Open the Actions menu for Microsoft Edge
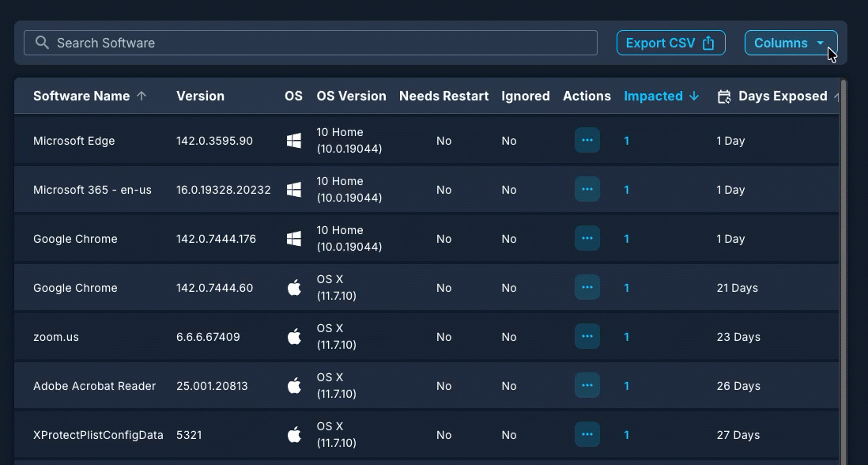Screen dimensions: 868x465 pyautogui.click(x=587, y=140)
